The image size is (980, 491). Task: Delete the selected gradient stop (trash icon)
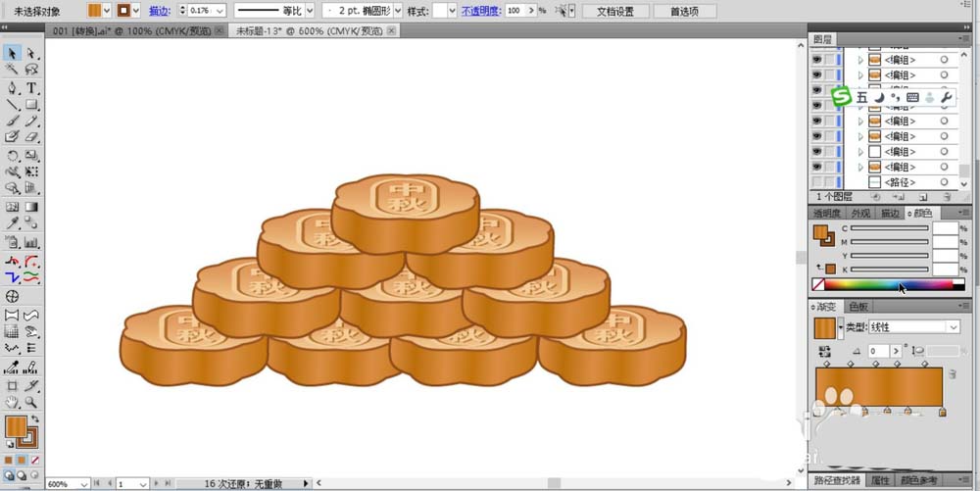click(952, 374)
